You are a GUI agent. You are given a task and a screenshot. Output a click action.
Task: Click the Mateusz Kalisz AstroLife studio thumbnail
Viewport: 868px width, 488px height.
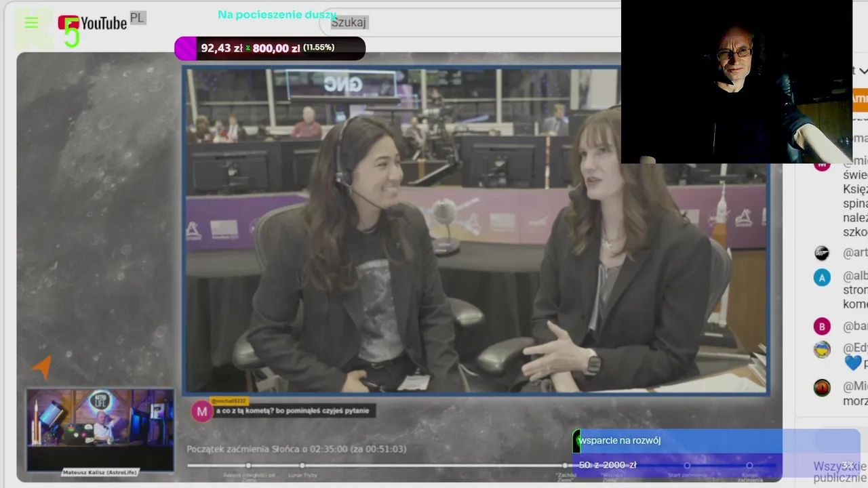[x=100, y=430]
